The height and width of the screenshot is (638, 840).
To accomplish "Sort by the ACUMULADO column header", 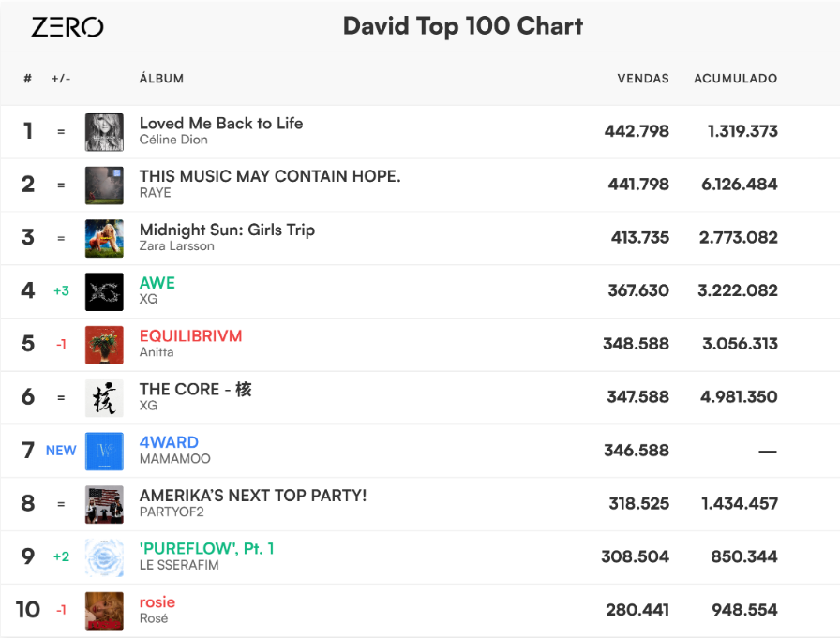I will click(x=736, y=79).
